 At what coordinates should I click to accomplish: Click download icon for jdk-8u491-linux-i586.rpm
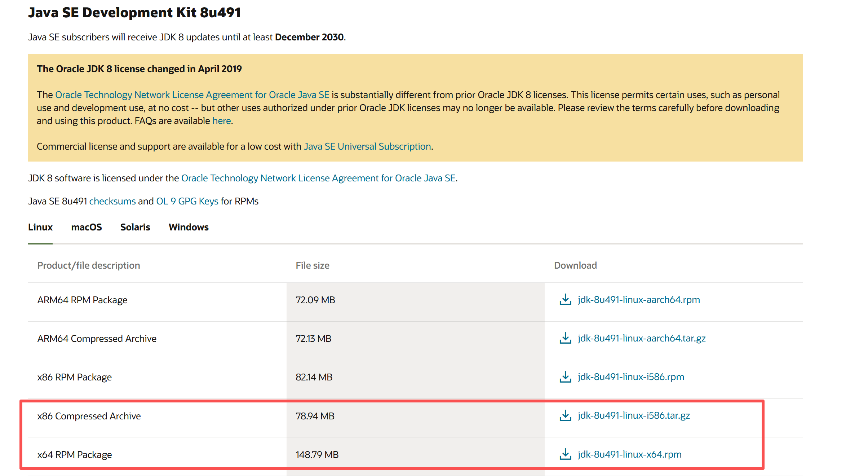click(565, 376)
